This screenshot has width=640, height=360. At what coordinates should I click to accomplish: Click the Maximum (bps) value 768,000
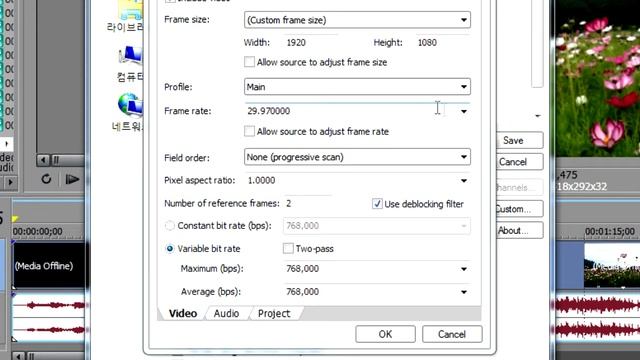[302, 269]
